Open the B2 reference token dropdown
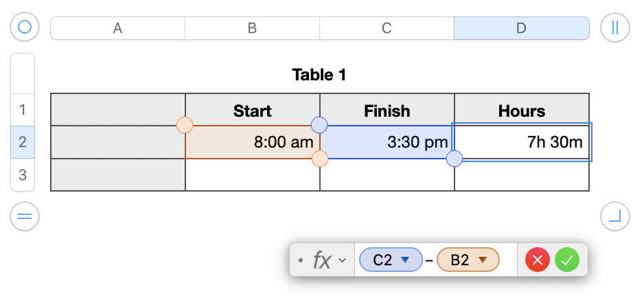Screen dimensions: 644x298 [x=483, y=260]
